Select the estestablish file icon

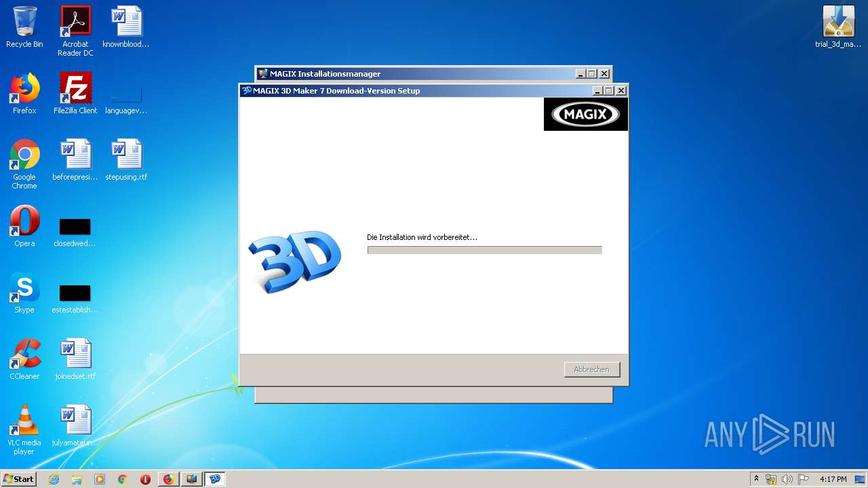[x=75, y=299]
